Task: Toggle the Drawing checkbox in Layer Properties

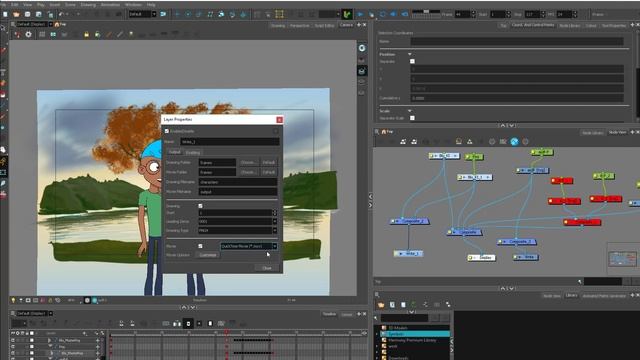Action: coord(200,206)
